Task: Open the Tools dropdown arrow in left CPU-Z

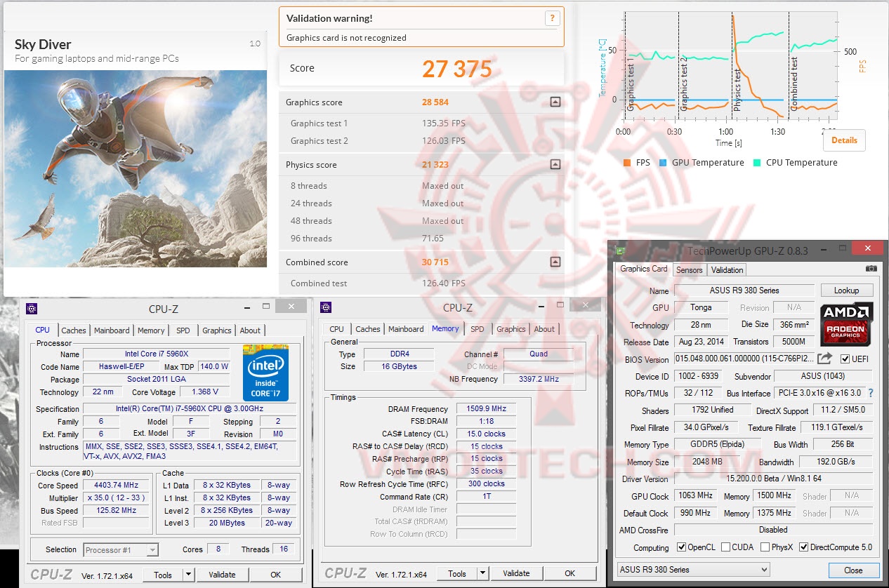Action: click(188, 575)
